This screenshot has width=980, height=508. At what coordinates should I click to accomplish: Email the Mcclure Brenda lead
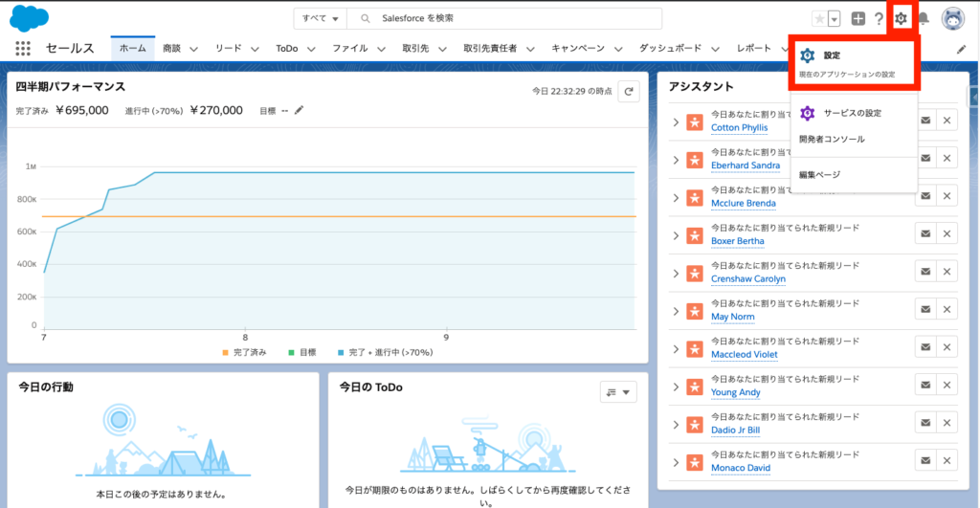pyautogui.click(x=925, y=196)
